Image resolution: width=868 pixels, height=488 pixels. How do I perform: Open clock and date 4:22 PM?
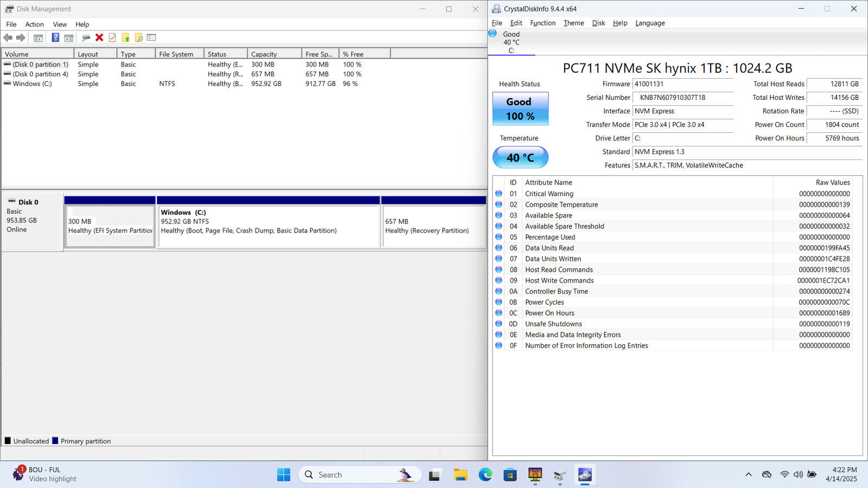point(841,474)
